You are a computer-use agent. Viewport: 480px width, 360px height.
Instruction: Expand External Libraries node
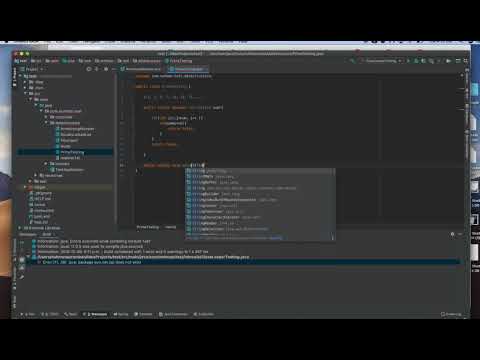pos(19,228)
